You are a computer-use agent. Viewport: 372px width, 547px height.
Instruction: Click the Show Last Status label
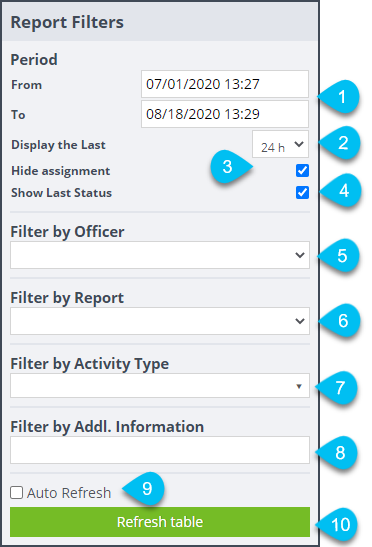pos(61,193)
